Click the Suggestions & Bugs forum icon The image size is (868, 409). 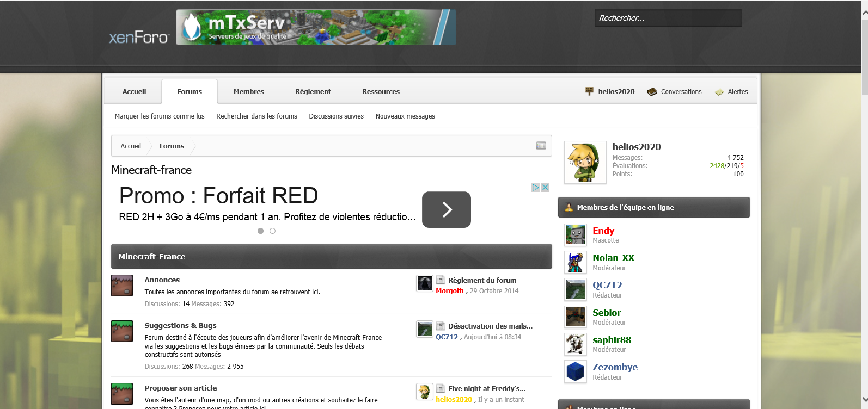pos(122,331)
